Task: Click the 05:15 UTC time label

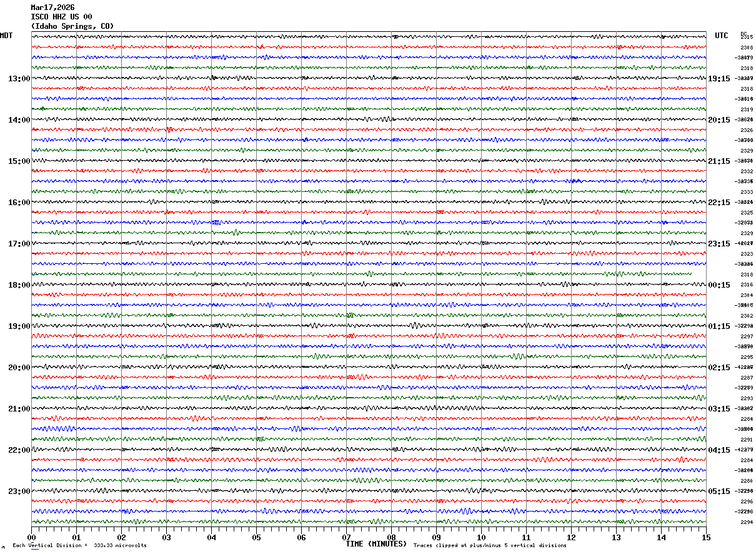Action: 719,491
